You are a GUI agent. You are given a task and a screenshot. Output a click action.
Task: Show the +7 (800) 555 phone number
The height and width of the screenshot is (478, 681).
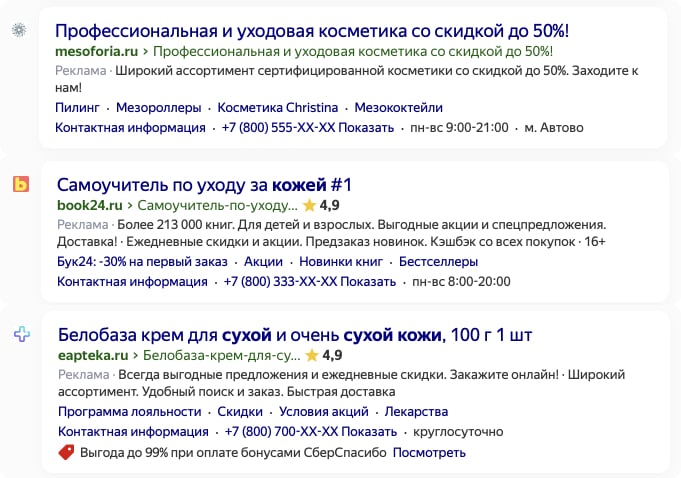308,128
